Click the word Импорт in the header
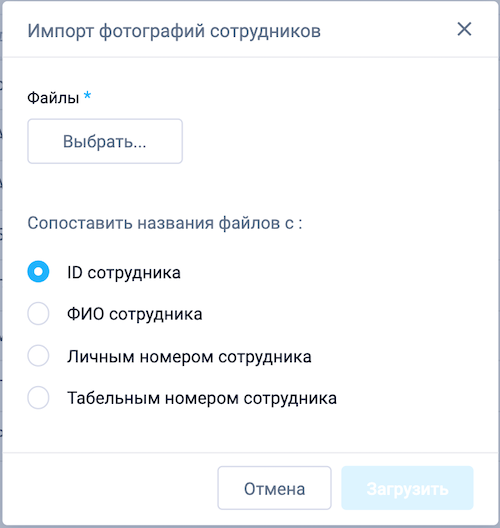The height and width of the screenshot is (528, 500). click(61, 31)
